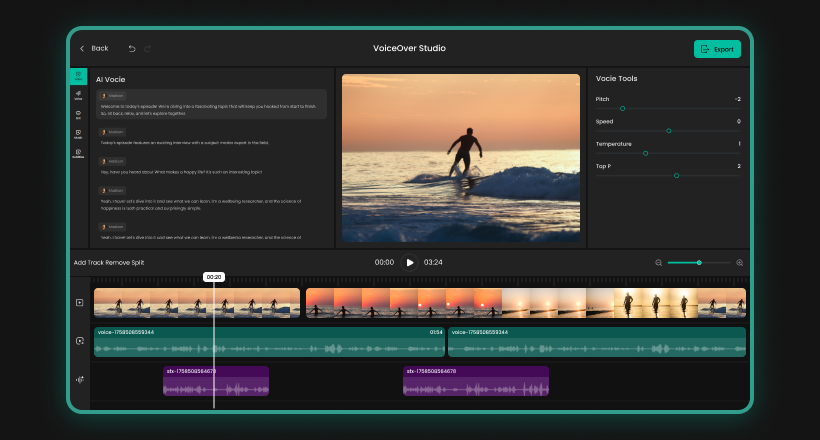Go back using the Back button

94,48
